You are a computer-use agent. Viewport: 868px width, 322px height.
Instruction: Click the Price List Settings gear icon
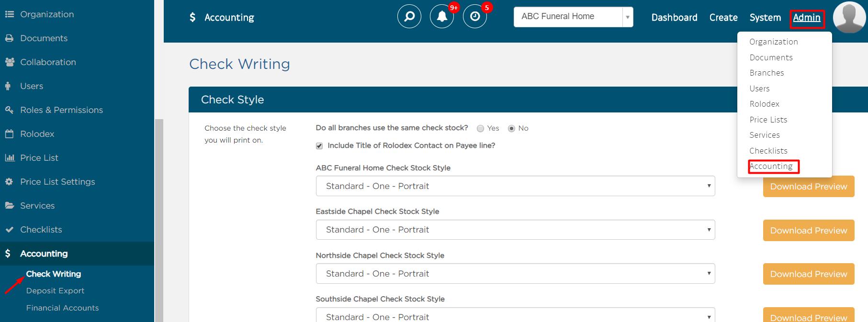9,182
